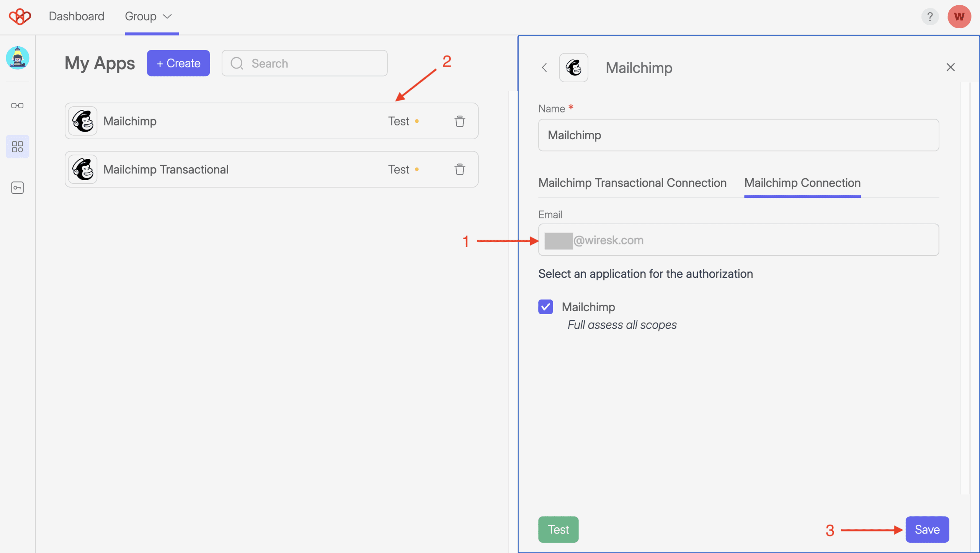The image size is (980, 553).
Task: Delete Mailchimp Transactional with trash icon
Action: 459,170
